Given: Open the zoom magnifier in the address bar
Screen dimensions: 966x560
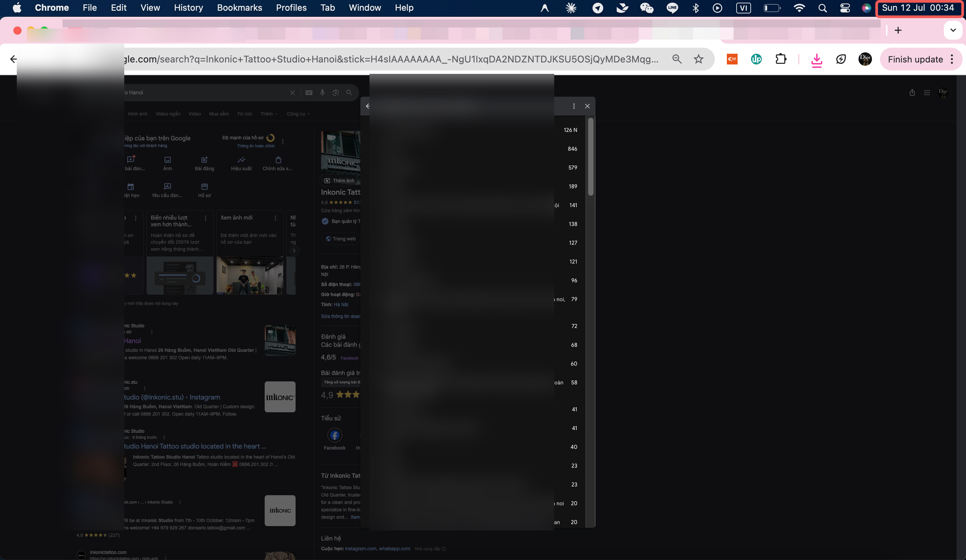Looking at the screenshot, I should [x=677, y=59].
